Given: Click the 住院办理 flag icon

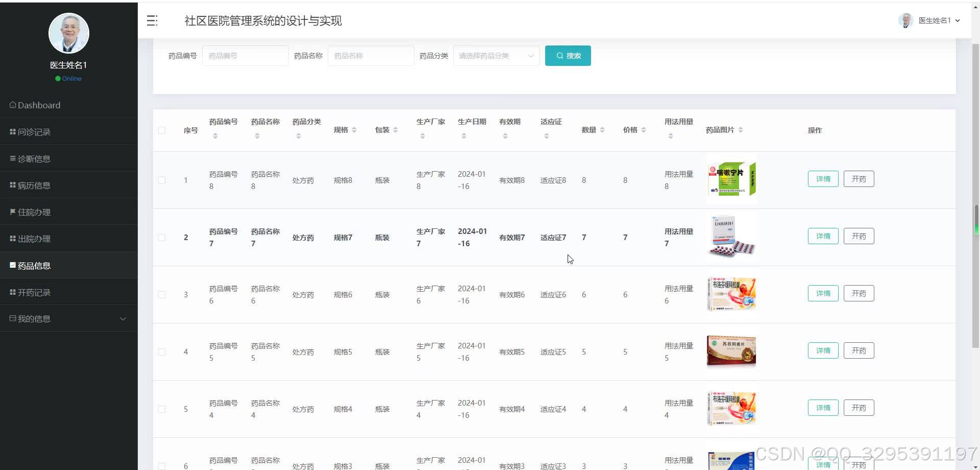Looking at the screenshot, I should pos(12,212).
